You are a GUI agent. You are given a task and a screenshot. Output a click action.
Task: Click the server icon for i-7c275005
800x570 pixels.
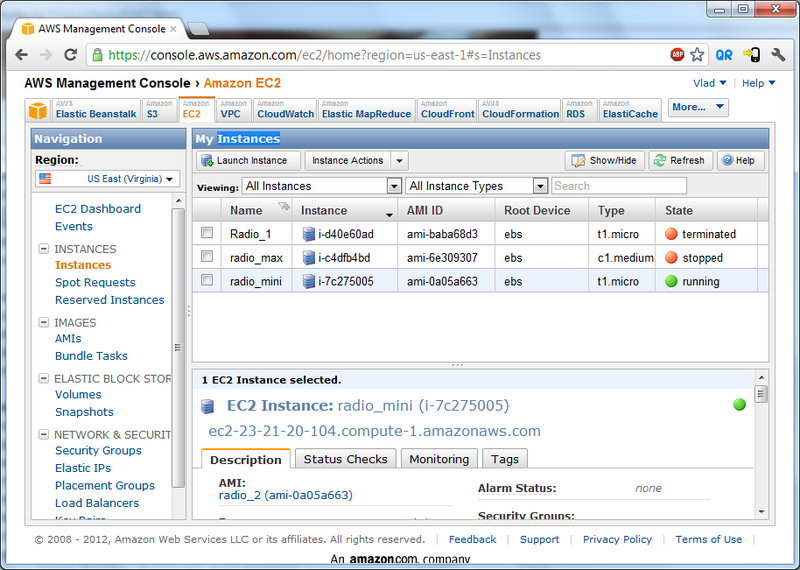coord(309,281)
